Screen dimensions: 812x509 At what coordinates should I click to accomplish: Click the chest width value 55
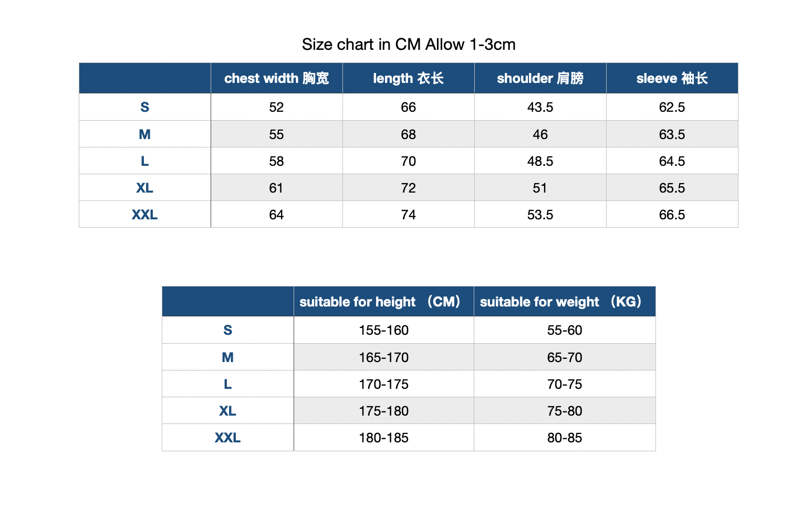click(276, 134)
